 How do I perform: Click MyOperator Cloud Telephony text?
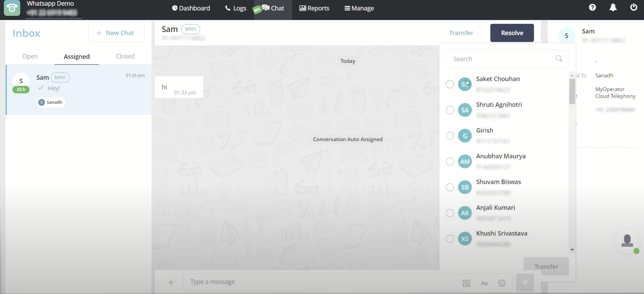point(615,93)
